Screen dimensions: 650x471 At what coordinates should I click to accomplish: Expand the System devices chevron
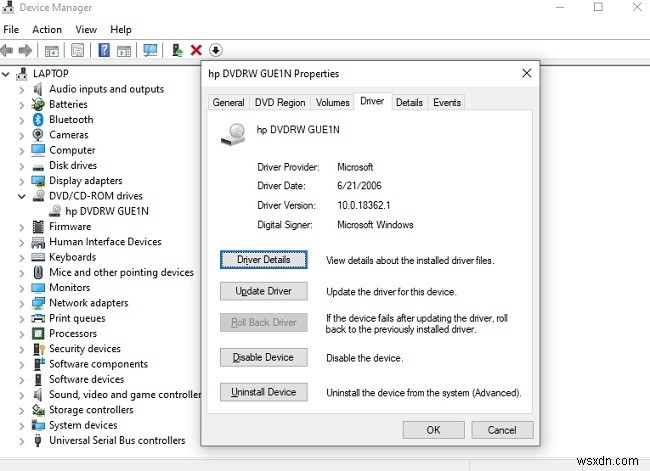(x=22, y=426)
